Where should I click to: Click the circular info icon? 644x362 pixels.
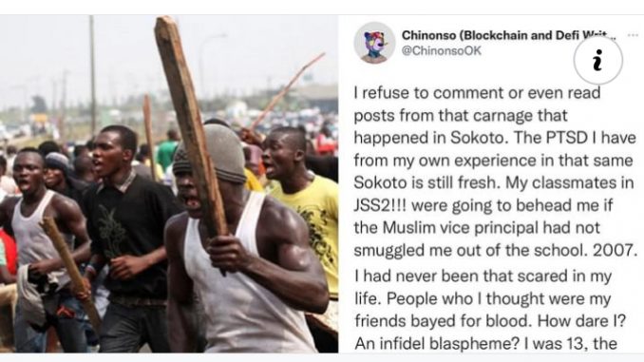(598, 61)
